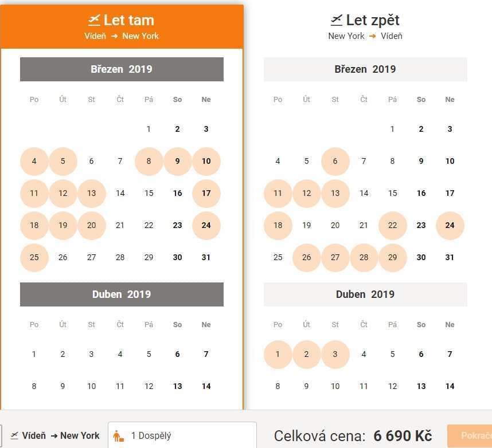Click the orange Pokračovat button

coord(470,436)
